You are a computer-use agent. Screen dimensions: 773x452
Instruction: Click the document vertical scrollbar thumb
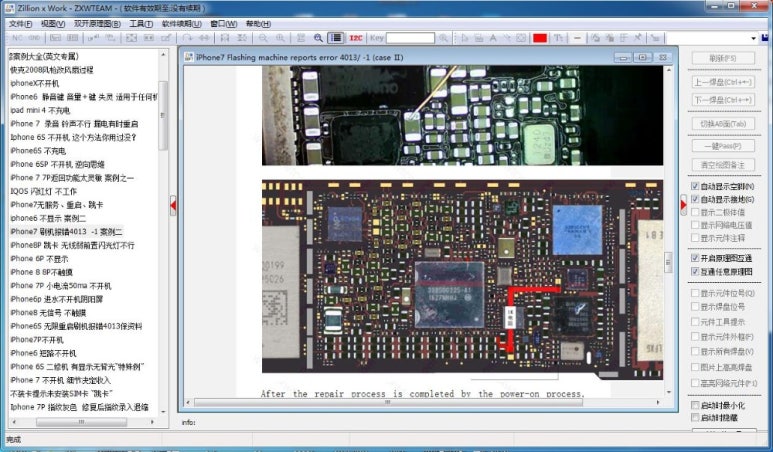[669, 262]
